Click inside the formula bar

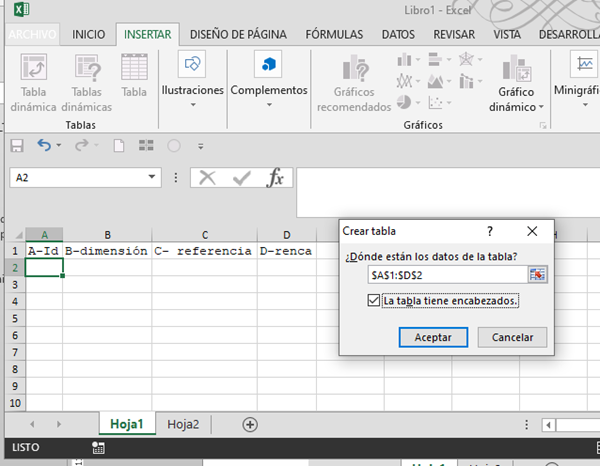[x=448, y=192]
